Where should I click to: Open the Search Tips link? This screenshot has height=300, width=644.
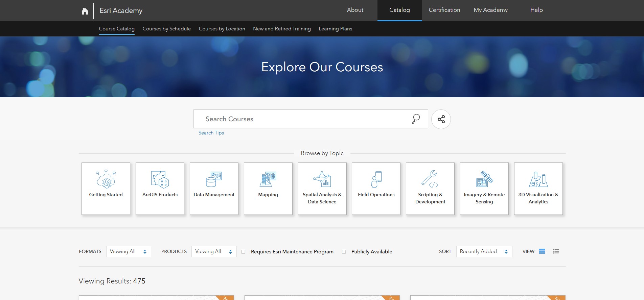pyautogui.click(x=211, y=133)
